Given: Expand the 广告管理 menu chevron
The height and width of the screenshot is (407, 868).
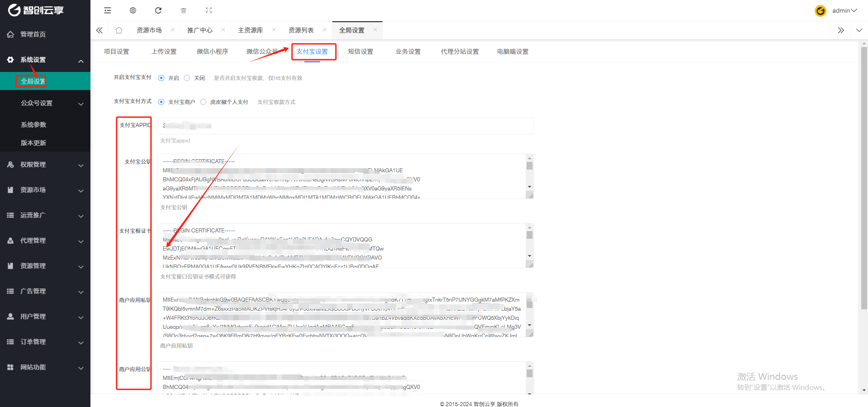Looking at the screenshot, I should pyautogui.click(x=81, y=292).
